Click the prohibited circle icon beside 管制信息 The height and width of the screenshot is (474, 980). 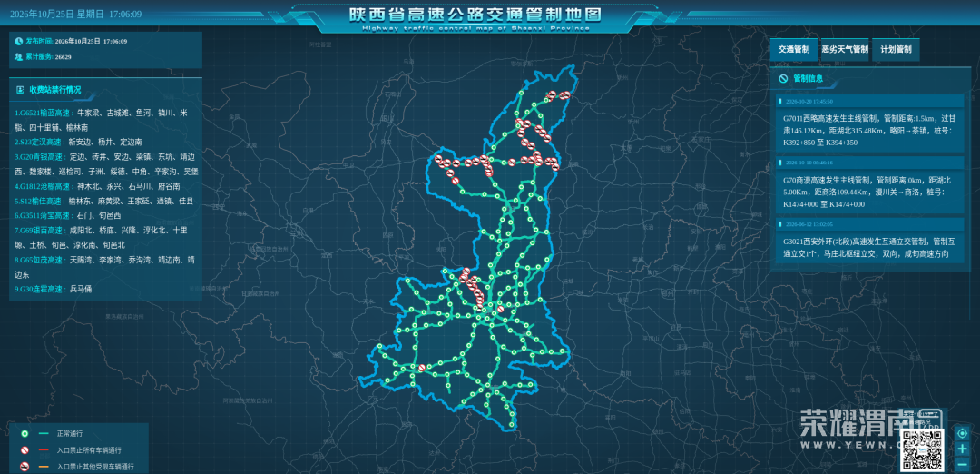[782, 79]
